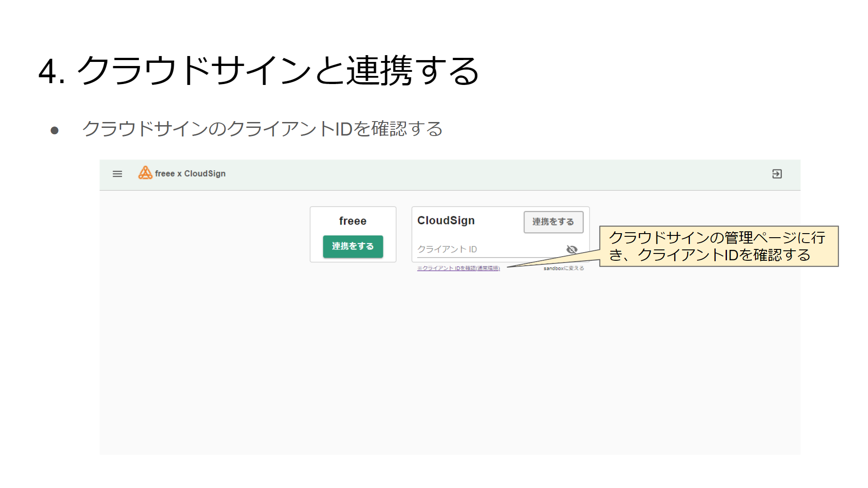Screen dimensions: 868x488
Task: Click the CloudSign card heading
Action: tap(446, 221)
